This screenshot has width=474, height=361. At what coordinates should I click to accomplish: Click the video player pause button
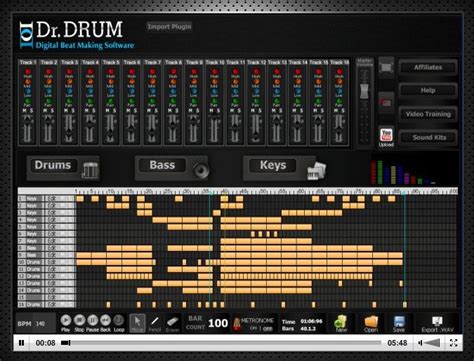(22, 343)
